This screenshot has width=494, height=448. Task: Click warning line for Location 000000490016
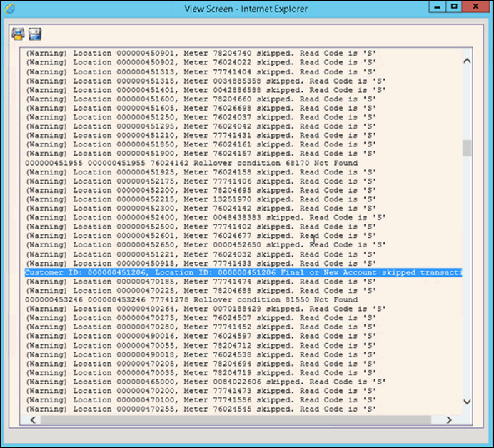click(x=201, y=337)
